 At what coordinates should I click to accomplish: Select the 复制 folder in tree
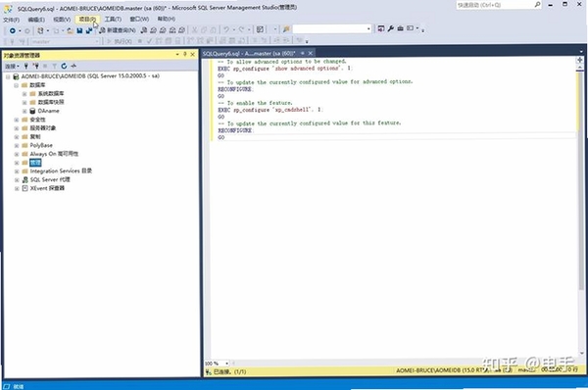click(x=35, y=137)
